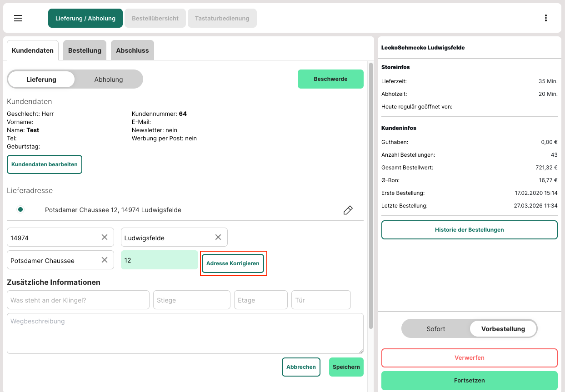Clear the postal code 14974 field

tap(105, 237)
